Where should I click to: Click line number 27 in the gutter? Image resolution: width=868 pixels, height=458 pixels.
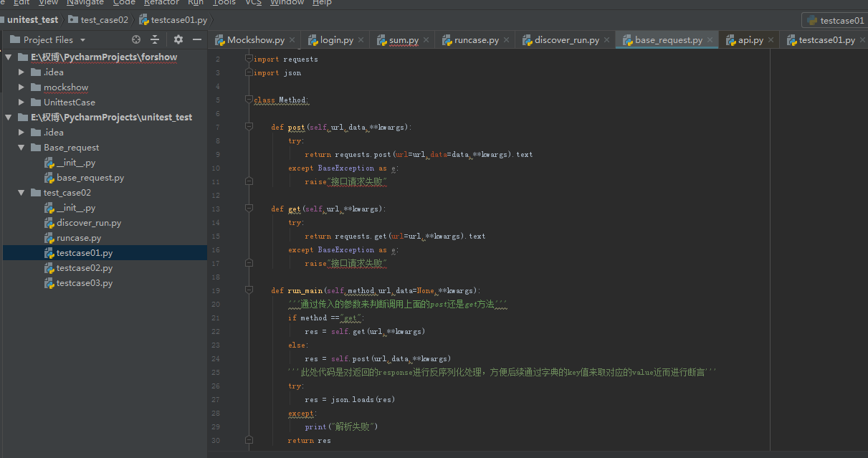[217, 399]
